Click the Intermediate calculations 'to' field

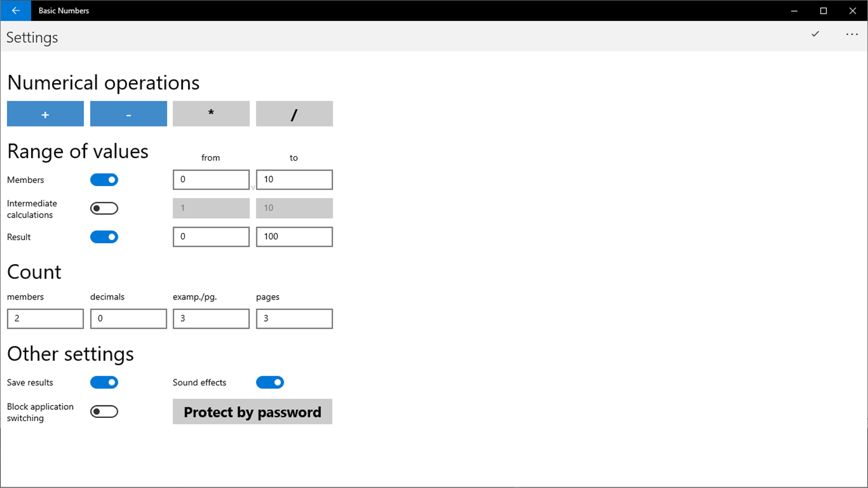point(294,208)
